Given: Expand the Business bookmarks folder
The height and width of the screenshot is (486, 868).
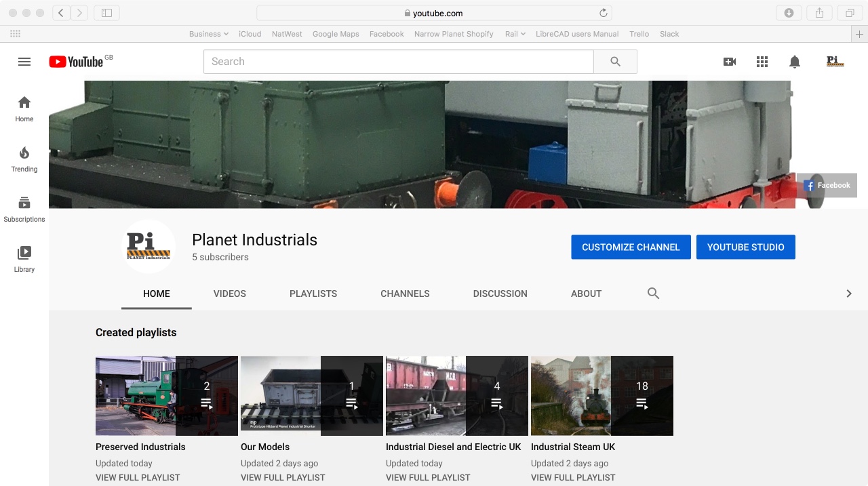Looking at the screenshot, I should (x=209, y=34).
